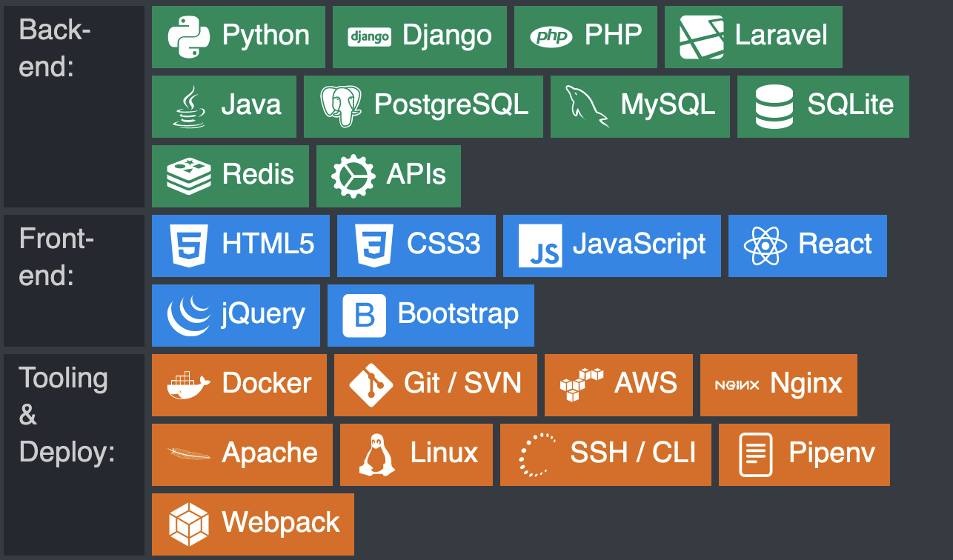953x560 pixels.
Task: Click the jQuery swirl icon
Action: pos(189,316)
